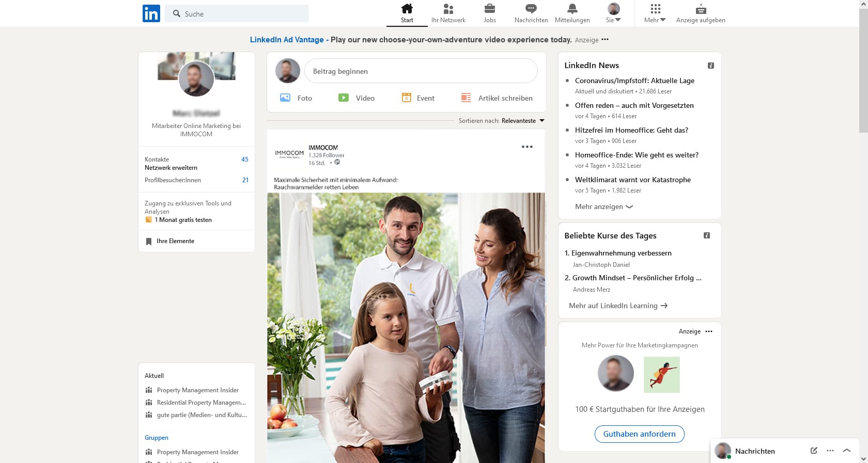Expand the Sie profile menu
This screenshot has width=868, height=463.
point(614,13)
